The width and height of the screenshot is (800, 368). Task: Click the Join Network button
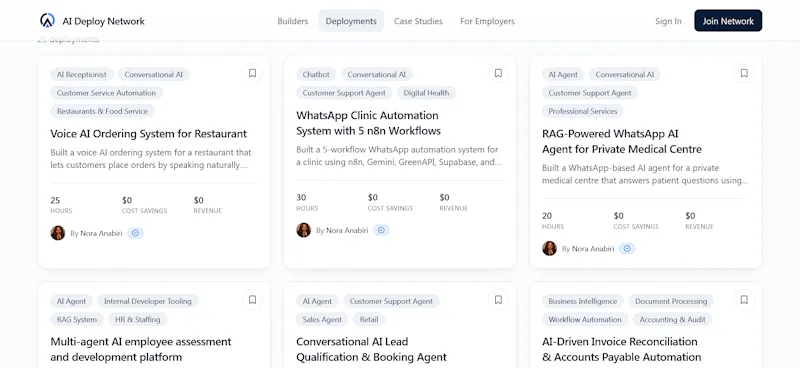pyautogui.click(x=728, y=21)
